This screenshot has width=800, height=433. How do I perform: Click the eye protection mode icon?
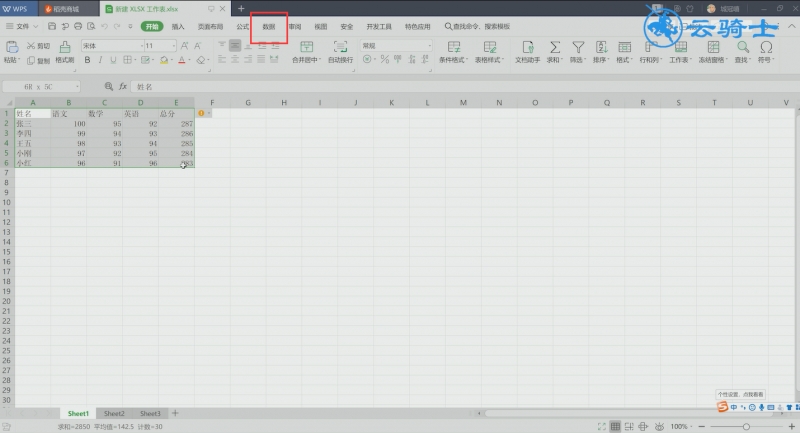pos(659,426)
